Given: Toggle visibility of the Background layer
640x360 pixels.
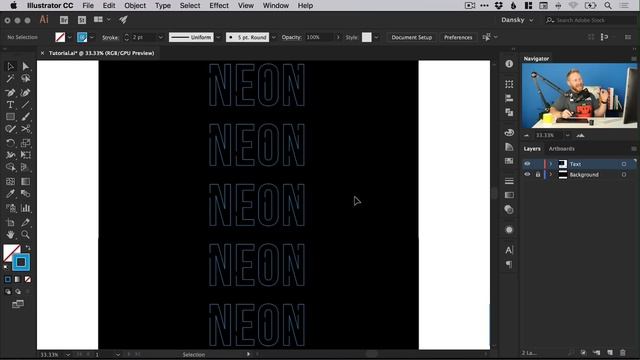Looking at the screenshot, I should point(527,174).
